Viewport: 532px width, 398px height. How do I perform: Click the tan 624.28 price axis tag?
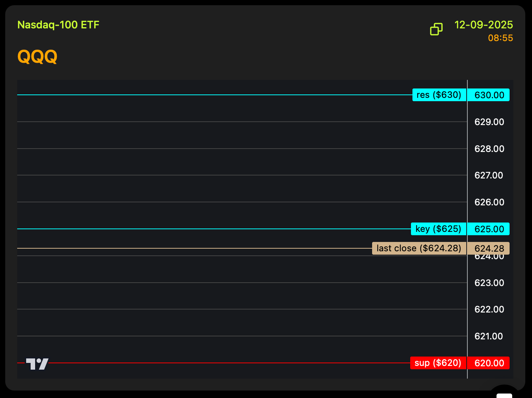tap(489, 248)
